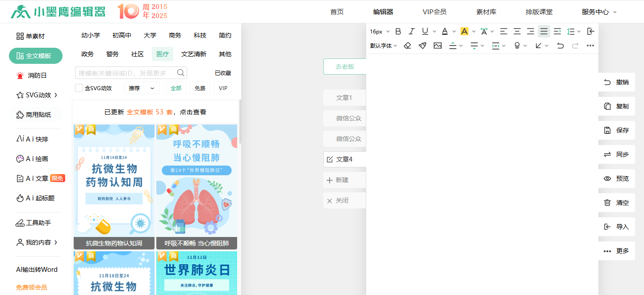The height and width of the screenshot is (295, 644).
Task: Open 素材库 in top navigation
Action: 486,12
